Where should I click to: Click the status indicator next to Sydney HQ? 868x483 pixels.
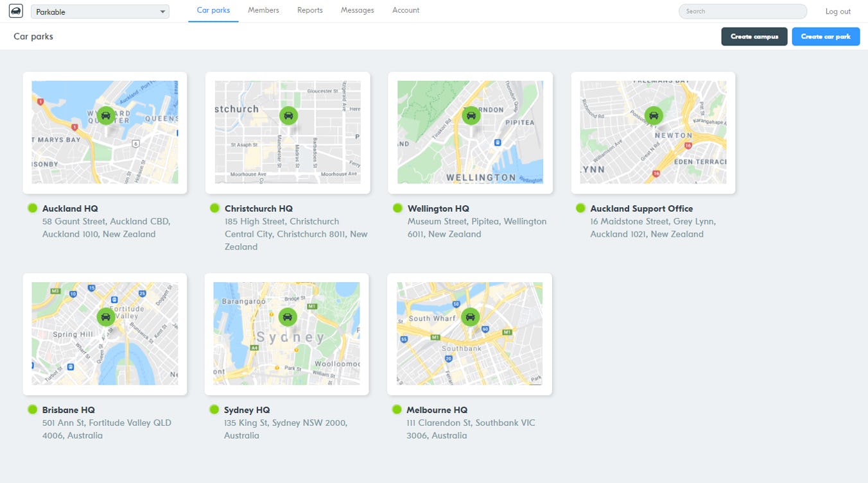214,409
